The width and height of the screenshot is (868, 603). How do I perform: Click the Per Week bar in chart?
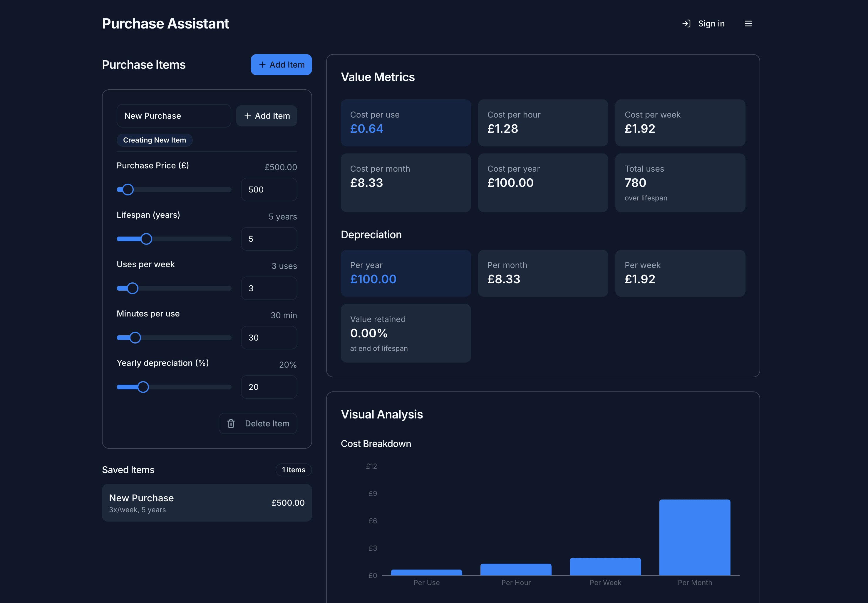point(605,567)
